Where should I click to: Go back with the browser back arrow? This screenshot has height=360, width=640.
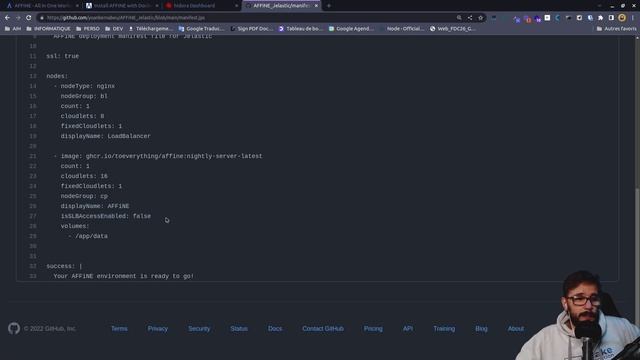coord(7,18)
